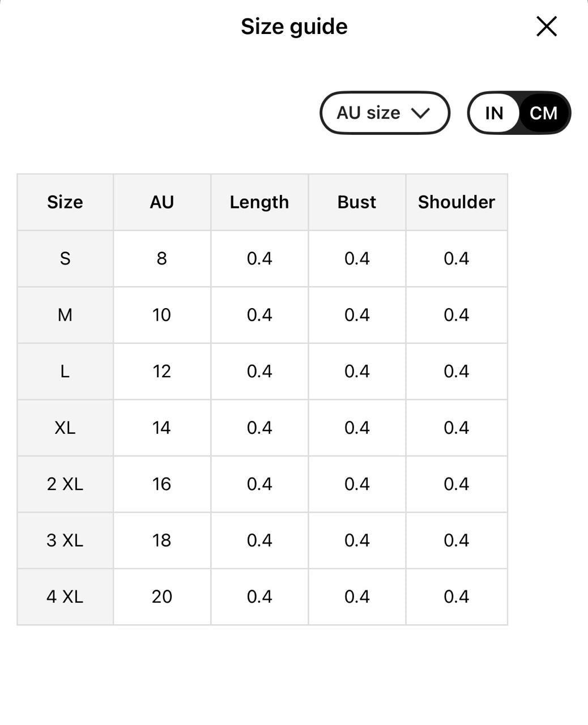The height and width of the screenshot is (725, 588).
Task: Click the Bust column header
Action: click(x=357, y=202)
